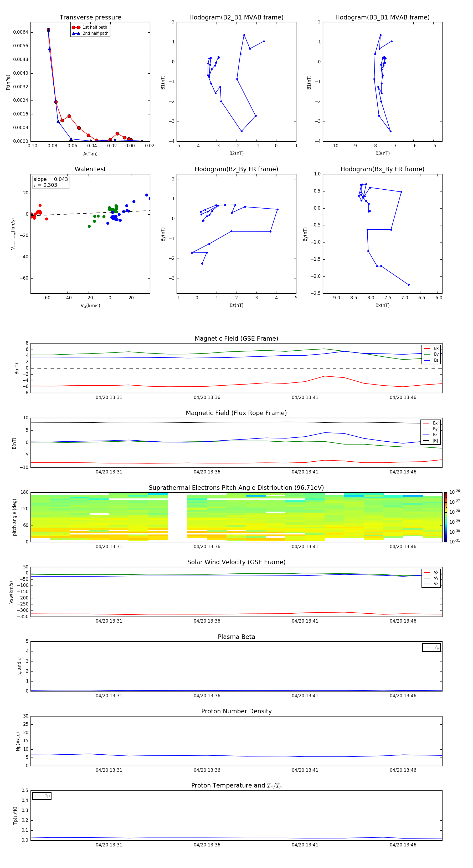Click the "A(T·m)" x-axis label

90,154
